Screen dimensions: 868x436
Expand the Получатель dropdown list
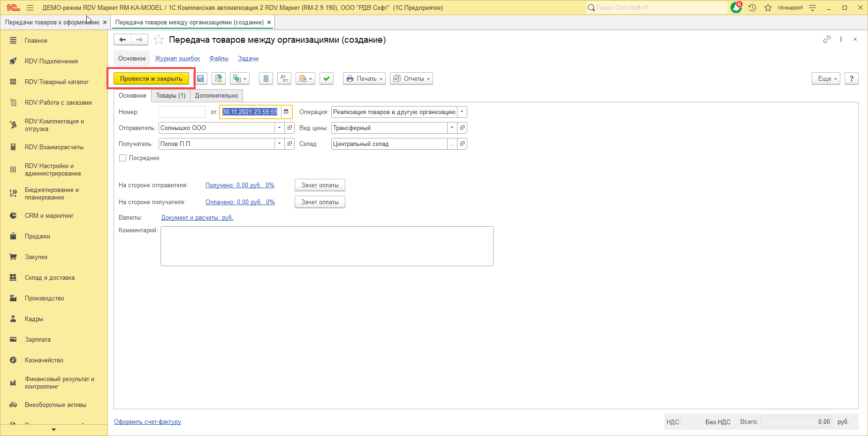click(x=280, y=144)
